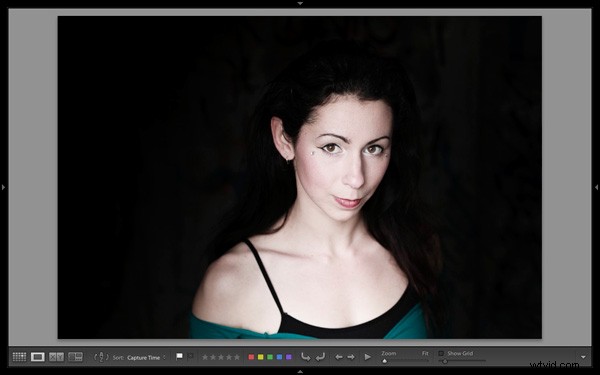Rotate photo clockwise
The image size is (600, 375).
tap(320, 357)
